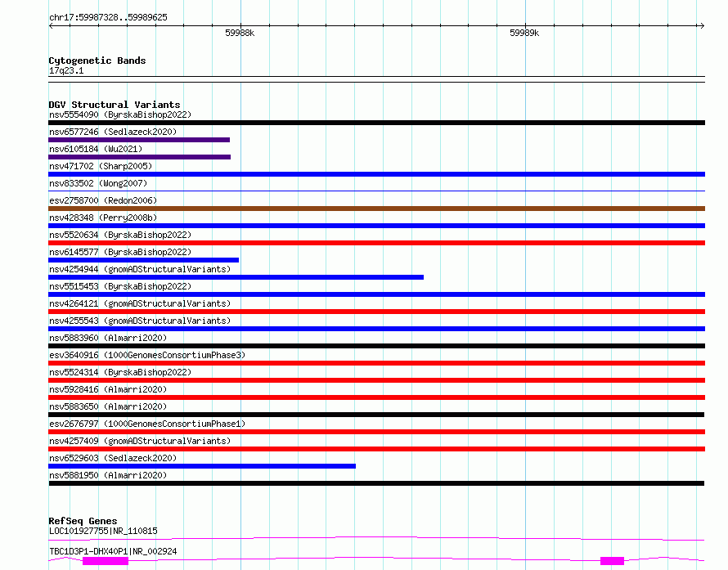Screen dimensions: 728x570
Task: Click the DGV Structural Variants track title
Action: 115,105
